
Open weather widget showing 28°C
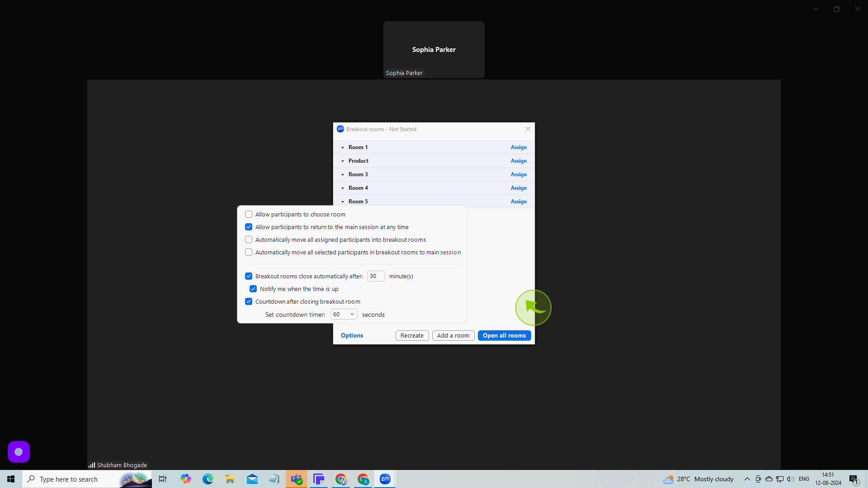(698, 479)
